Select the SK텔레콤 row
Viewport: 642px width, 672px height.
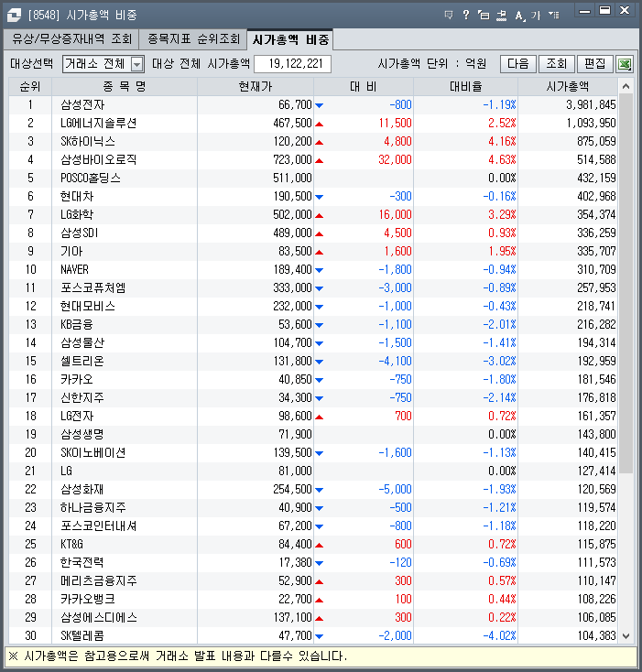tap(313, 636)
